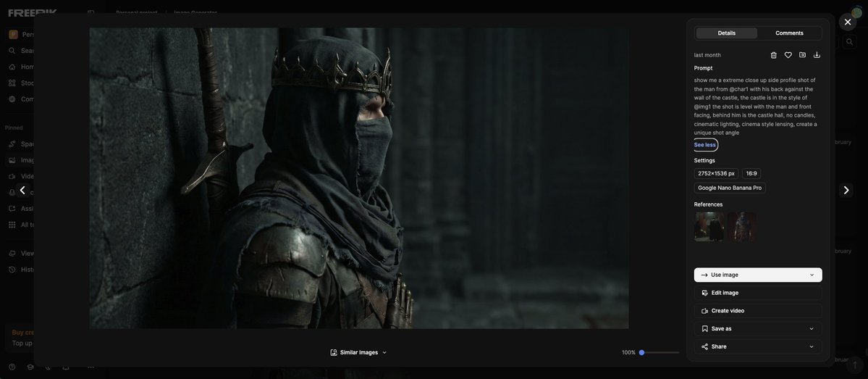Delete the image using the trash icon
The width and height of the screenshot is (868, 379).
[x=773, y=55]
